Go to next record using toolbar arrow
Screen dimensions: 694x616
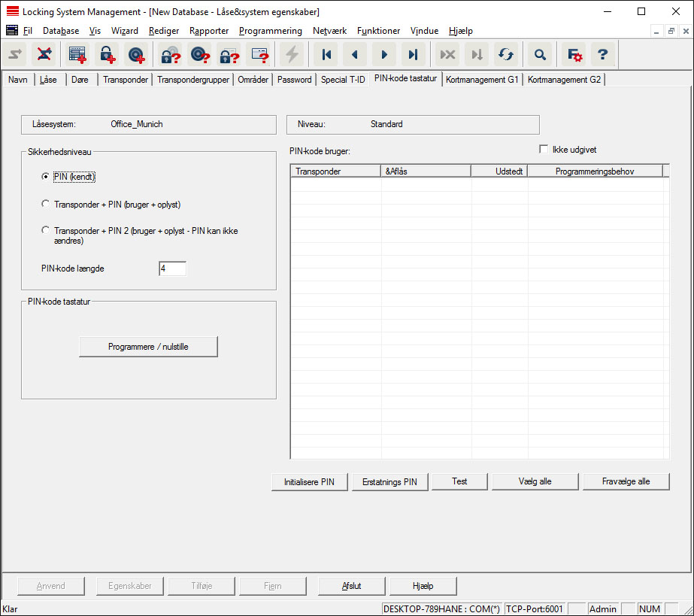[384, 54]
